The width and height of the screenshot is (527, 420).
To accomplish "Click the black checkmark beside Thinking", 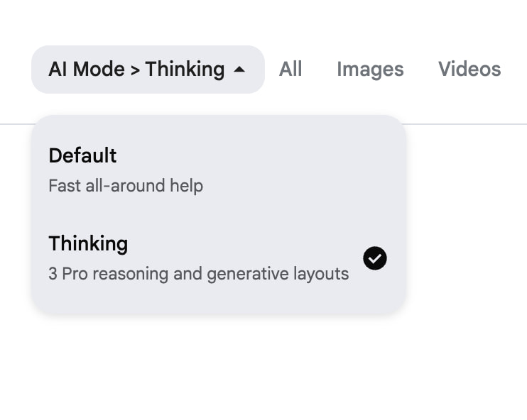I will pos(374,259).
